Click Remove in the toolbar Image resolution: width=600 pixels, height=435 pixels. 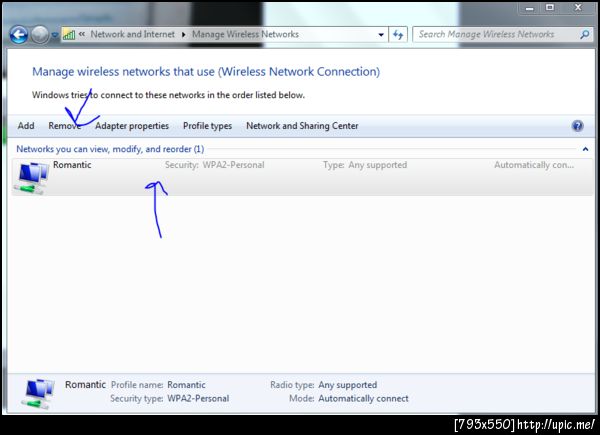pyautogui.click(x=65, y=126)
